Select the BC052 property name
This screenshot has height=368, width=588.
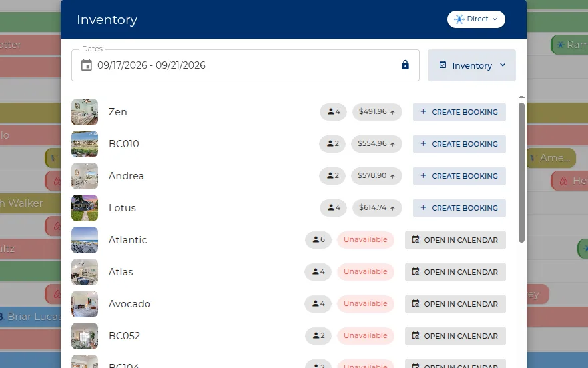(x=124, y=336)
